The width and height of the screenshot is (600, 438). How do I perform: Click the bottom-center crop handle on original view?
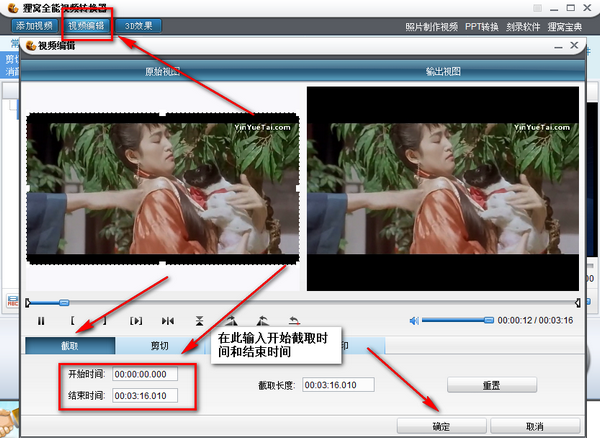point(163,263)
